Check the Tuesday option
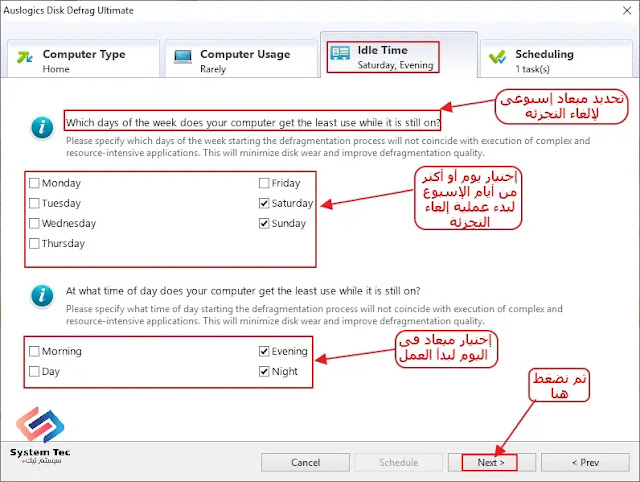640x482 pixels. (x=34, y=203)
